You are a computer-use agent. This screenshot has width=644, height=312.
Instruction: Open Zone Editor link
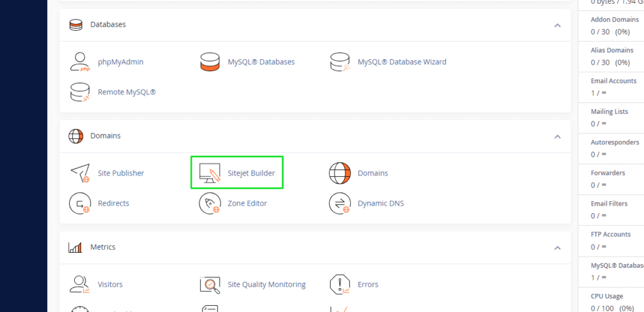click(247, 203)
